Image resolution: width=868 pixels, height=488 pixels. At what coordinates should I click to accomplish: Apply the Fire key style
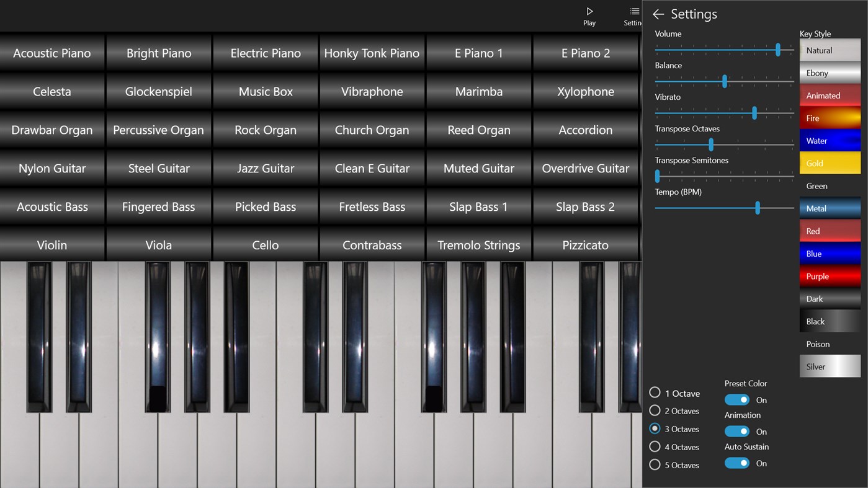coord(830,117)
